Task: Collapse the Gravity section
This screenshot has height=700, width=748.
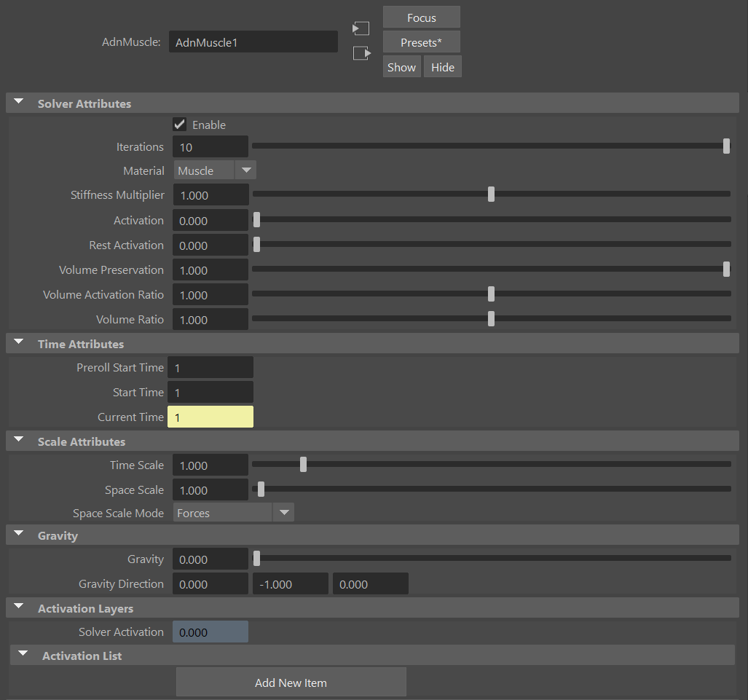Action: (x=18, y=534)
